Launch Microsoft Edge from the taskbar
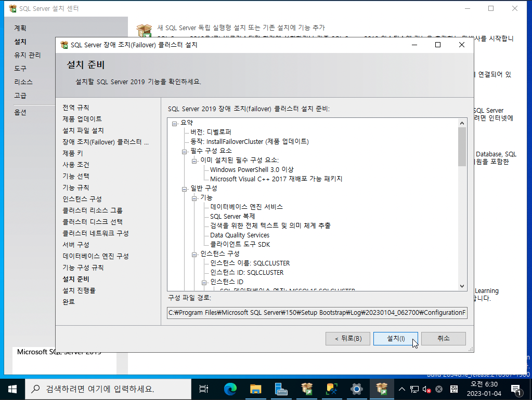The image size is (532, 400). (230, 389)
